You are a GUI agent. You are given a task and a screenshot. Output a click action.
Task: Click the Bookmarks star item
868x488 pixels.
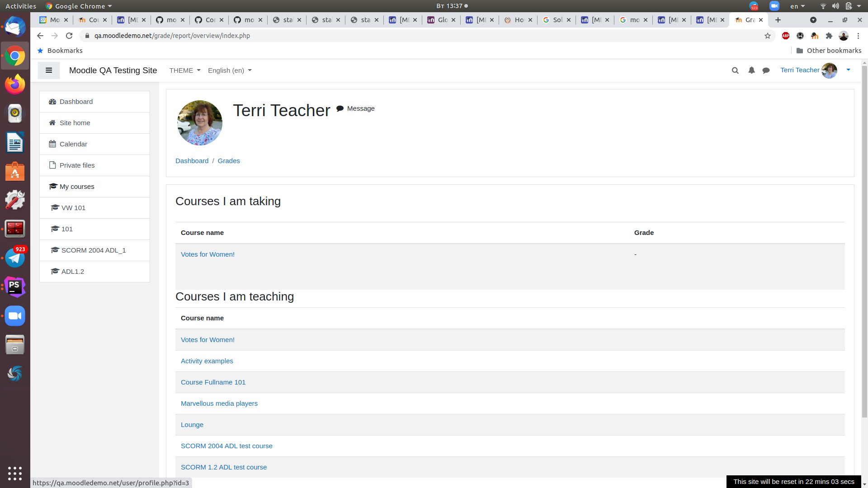click(x=60, y=51)
